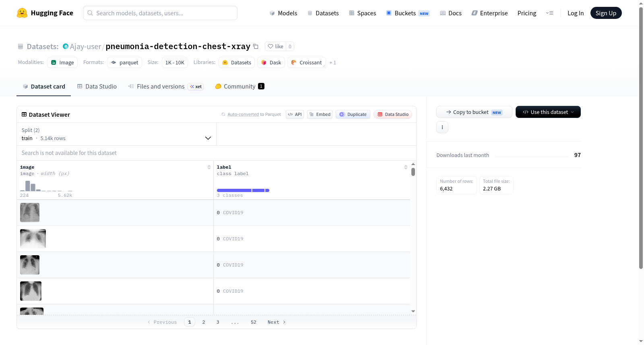Click the 1K - 10K size tag

point(175,62)
